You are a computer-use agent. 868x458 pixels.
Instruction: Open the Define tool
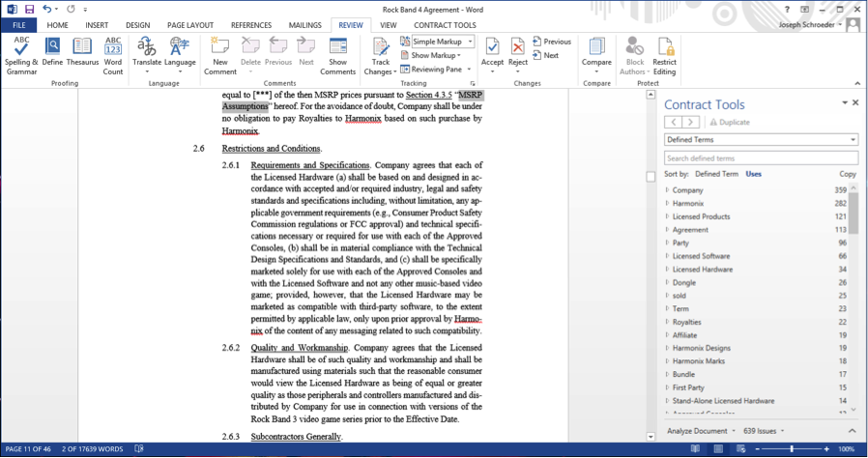click(x=52, y=52)
